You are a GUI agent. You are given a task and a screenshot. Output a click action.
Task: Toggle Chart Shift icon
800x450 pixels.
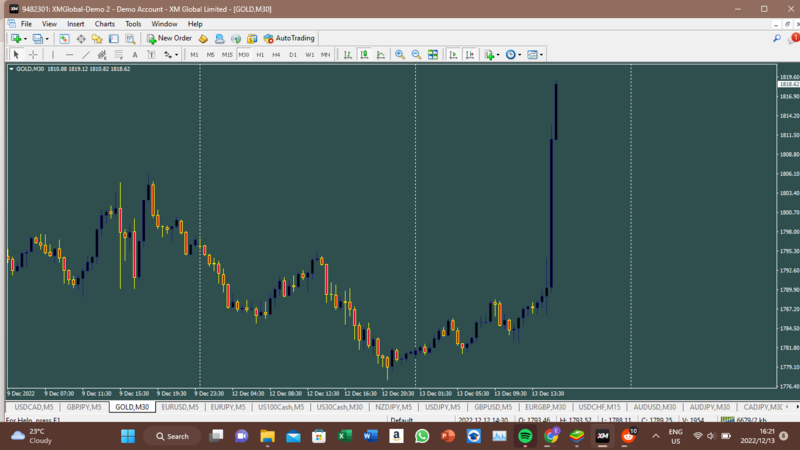point(469,55)
